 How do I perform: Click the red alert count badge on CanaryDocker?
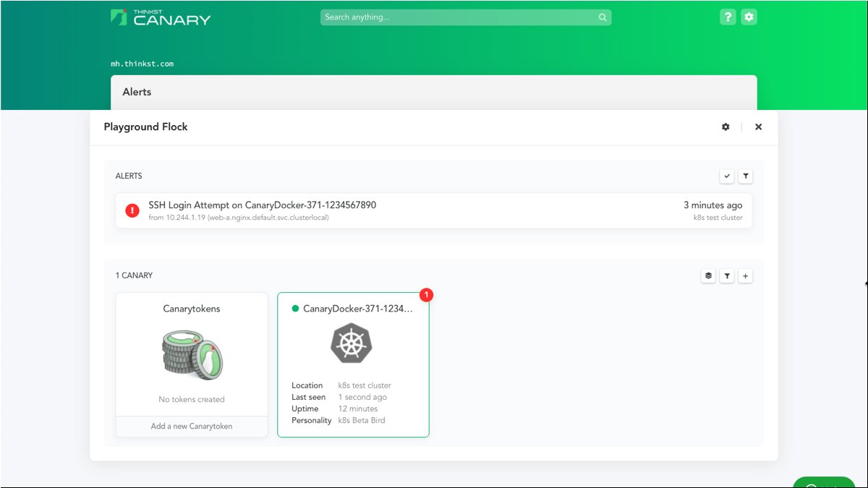pos(427,294)
